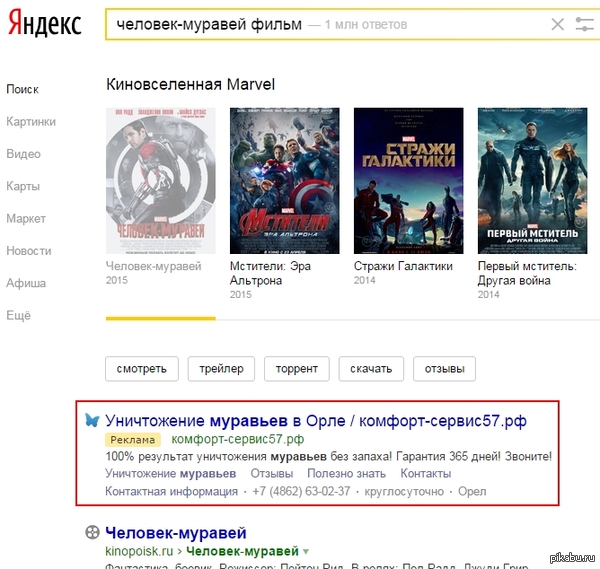Open search settings sliders icon
600x569 pixels.
pos(584,24)
